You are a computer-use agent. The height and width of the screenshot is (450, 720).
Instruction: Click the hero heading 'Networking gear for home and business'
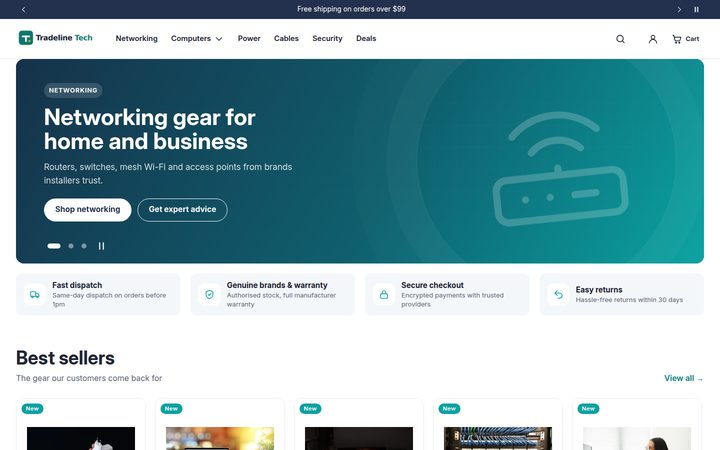click(x=150, y=129)
